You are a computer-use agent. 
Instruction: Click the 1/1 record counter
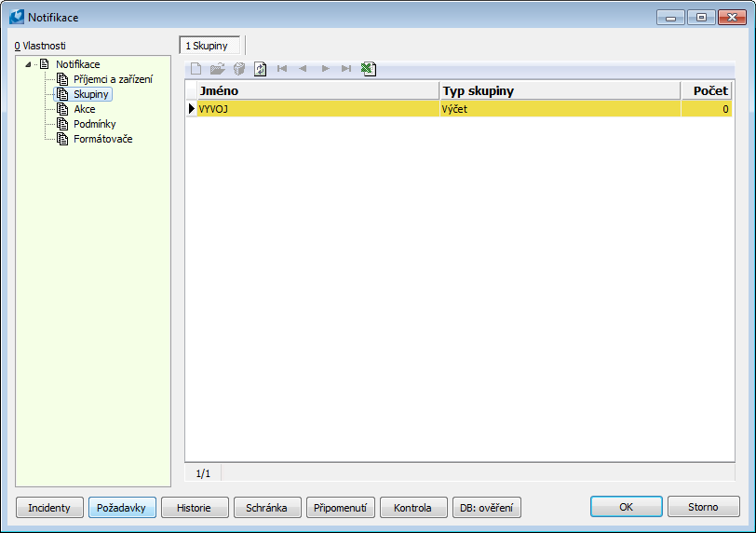[203, 473]
